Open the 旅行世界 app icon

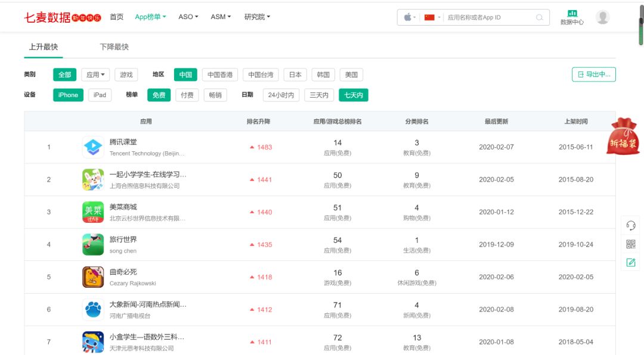tap(93, 244)
